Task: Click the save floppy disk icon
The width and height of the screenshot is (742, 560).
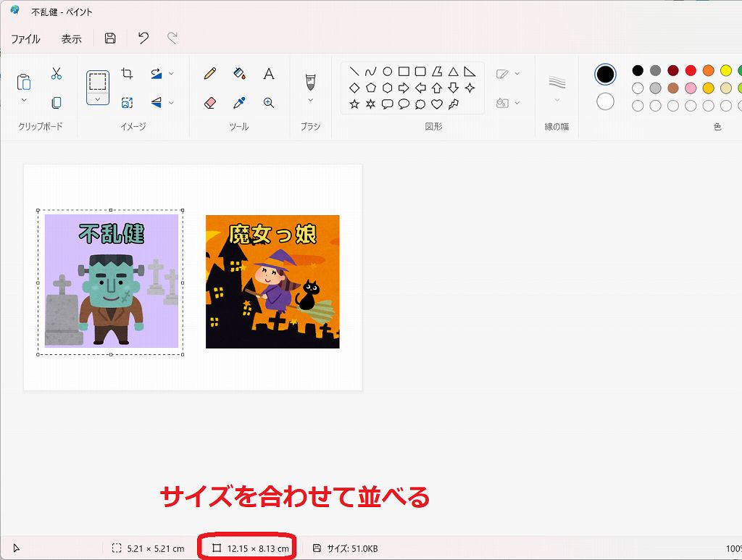Action: 110,38
